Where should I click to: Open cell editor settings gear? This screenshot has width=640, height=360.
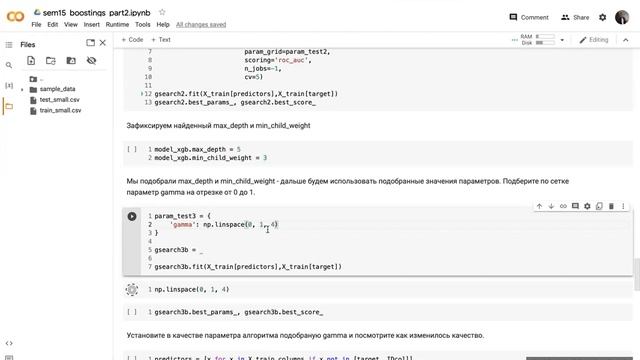pyautogui.click(x=587, y=206)
